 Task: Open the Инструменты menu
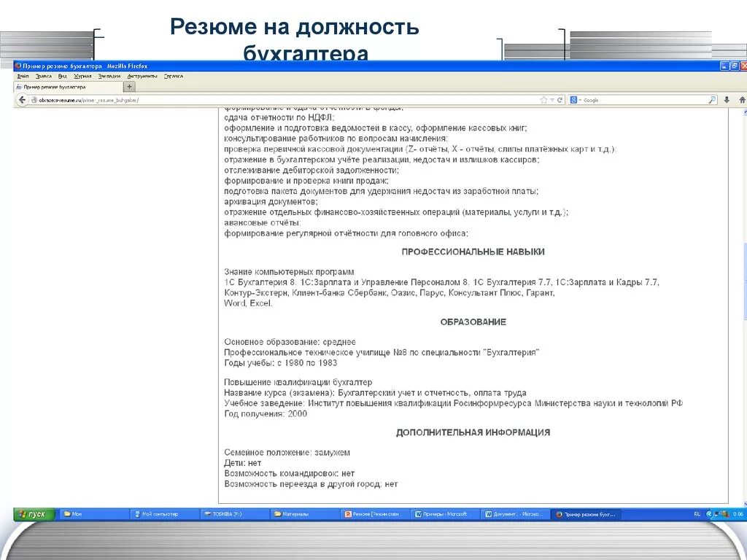(142, 76)
